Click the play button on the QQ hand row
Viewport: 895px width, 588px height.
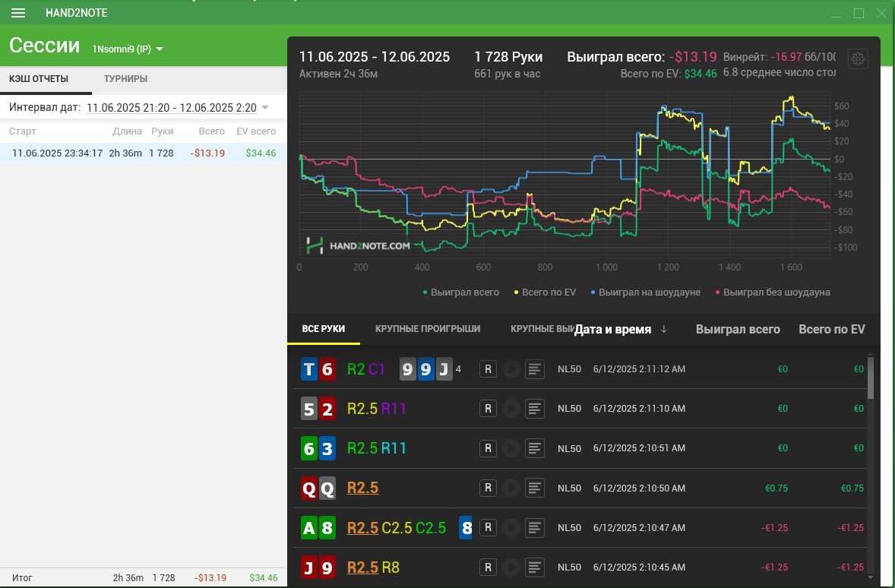pyautogui.click(x=511, y=488)
